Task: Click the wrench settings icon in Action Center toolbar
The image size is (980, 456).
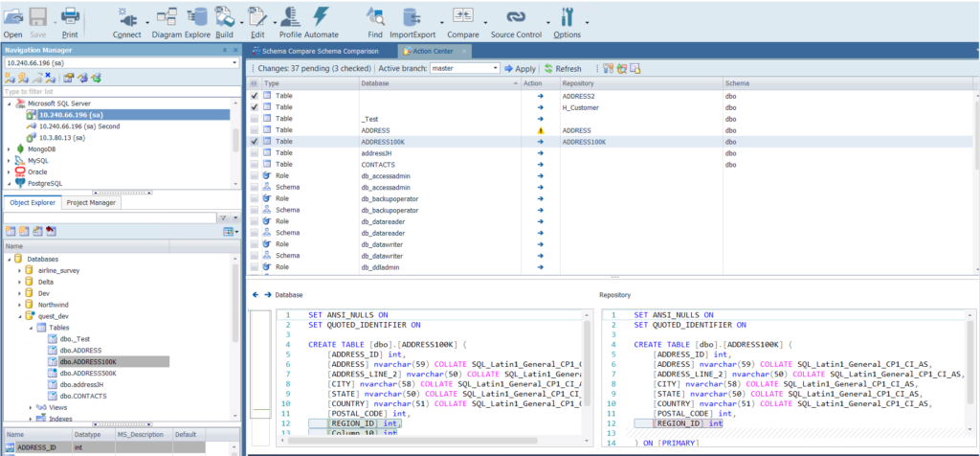Action: (608, 69)
